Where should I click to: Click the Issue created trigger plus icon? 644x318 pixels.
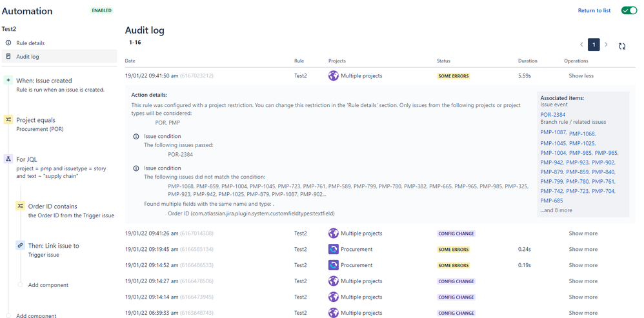coord(8,81)
